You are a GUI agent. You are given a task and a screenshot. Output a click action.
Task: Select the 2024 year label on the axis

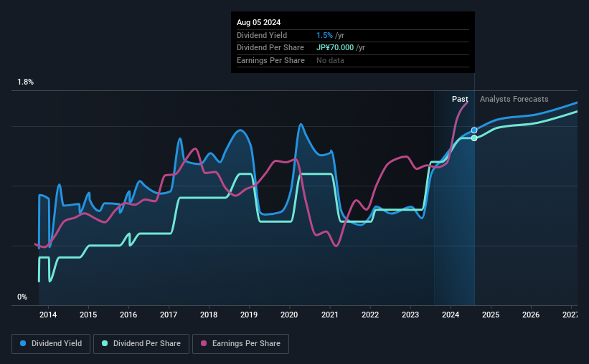pos(451,315)
